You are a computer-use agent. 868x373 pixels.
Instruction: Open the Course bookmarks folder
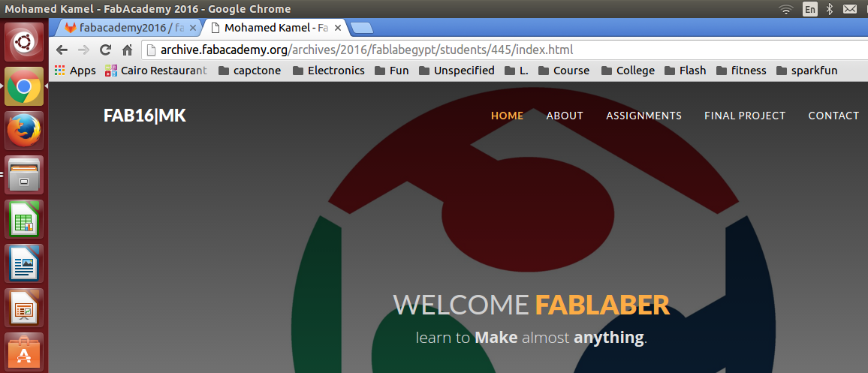[564, 71]
